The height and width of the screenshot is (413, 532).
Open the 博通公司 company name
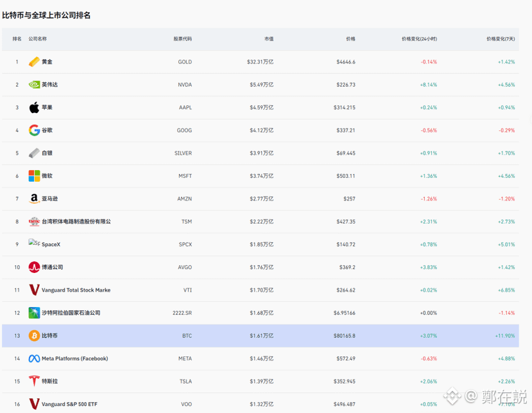point(52,267)
